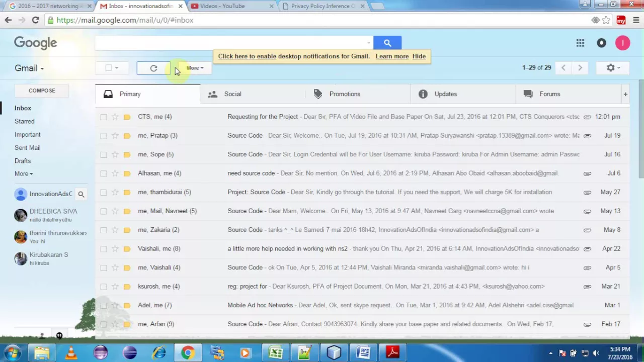This screenshot has width=644, height=362.
Task: Tick checkbox for me, thambidurai email
Action: coord(103,192)
